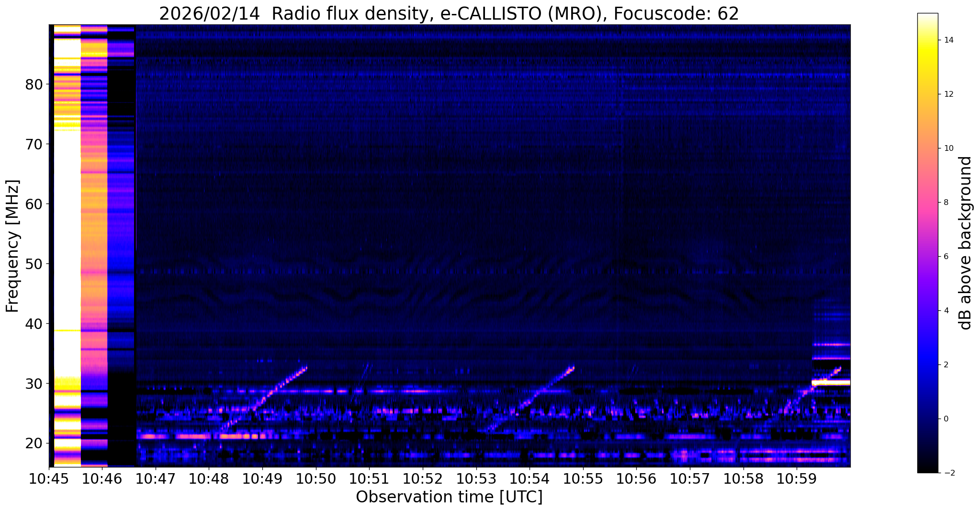Click the 10:55 time tick label

583,479
